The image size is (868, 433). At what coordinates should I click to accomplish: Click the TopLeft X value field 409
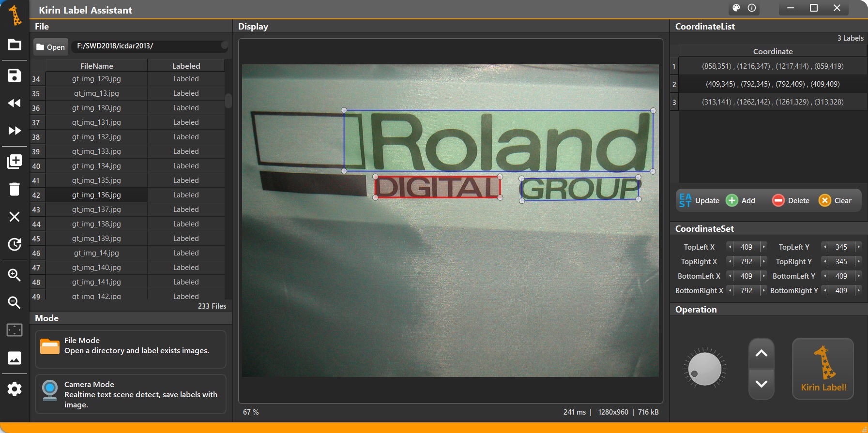(x=746, y=247)
